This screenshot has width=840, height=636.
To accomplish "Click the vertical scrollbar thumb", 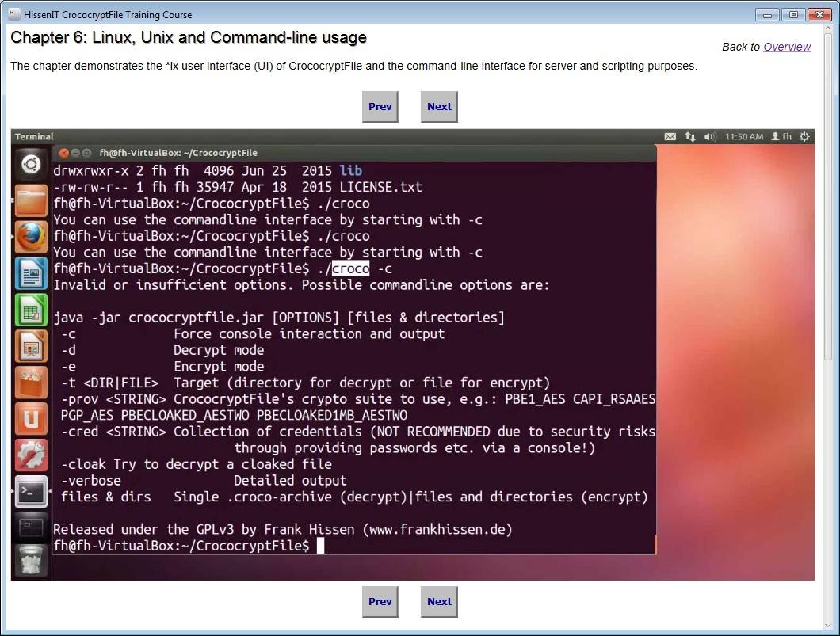I will click(829, 197).
